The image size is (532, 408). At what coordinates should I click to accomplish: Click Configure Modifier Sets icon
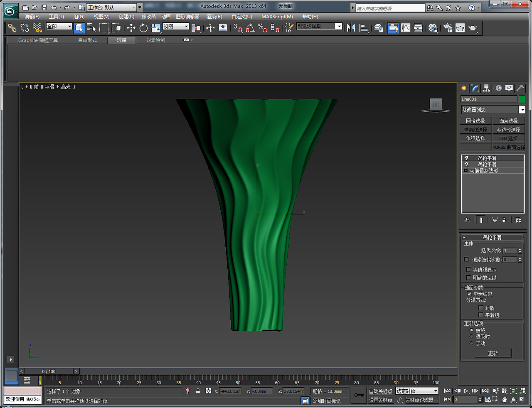[x=518, y=220]
